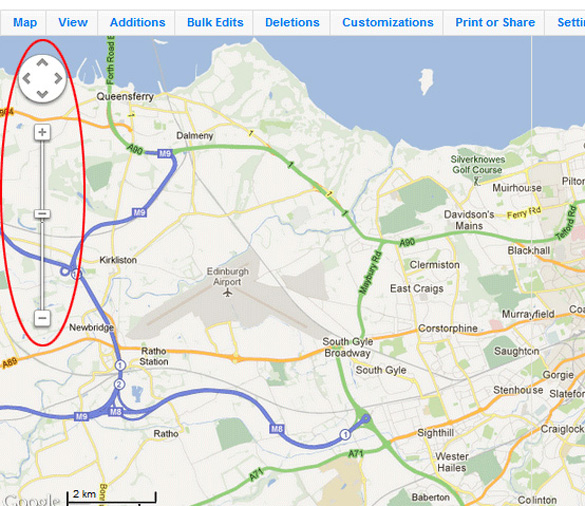Click the Silverknowes Golf Course icon
The height and width of the screenshot is (506, 585).
pos(476,182)
